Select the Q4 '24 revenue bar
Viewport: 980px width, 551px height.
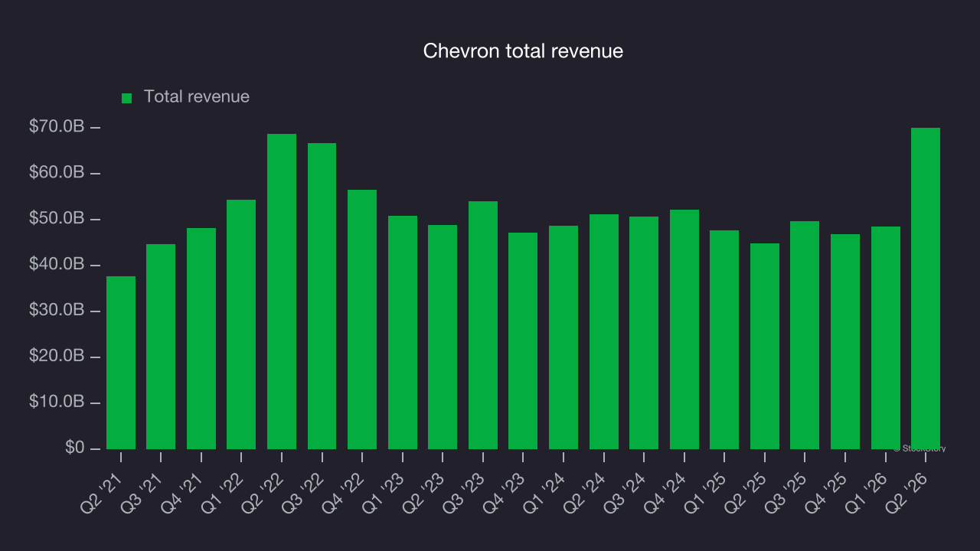pos(684,330)
